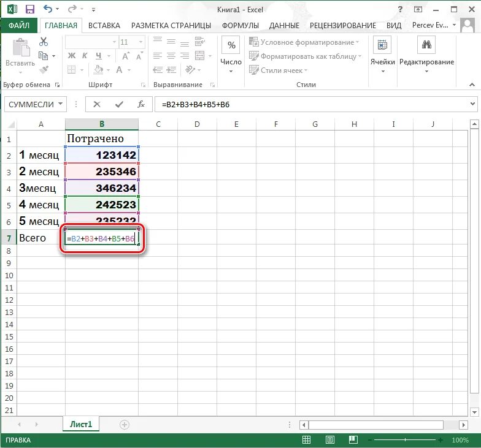Switch to Normal view in status bar
This screenshot has width=481, height=448.
[306, 440]
